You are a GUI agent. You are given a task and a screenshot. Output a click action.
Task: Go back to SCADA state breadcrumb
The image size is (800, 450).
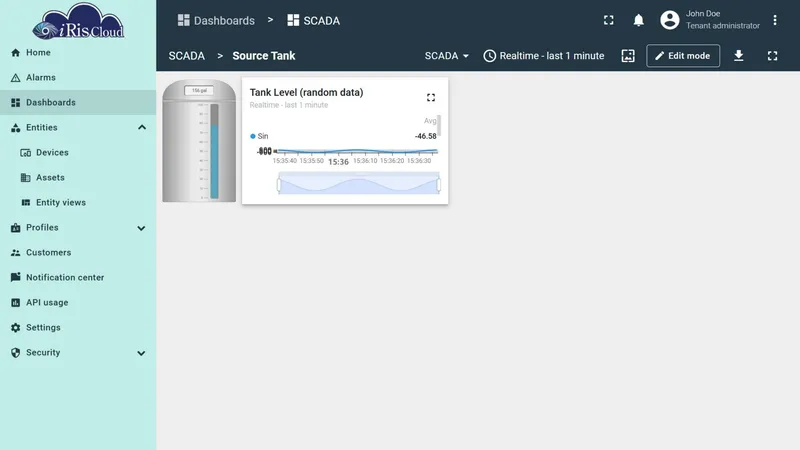coord(187,56)
